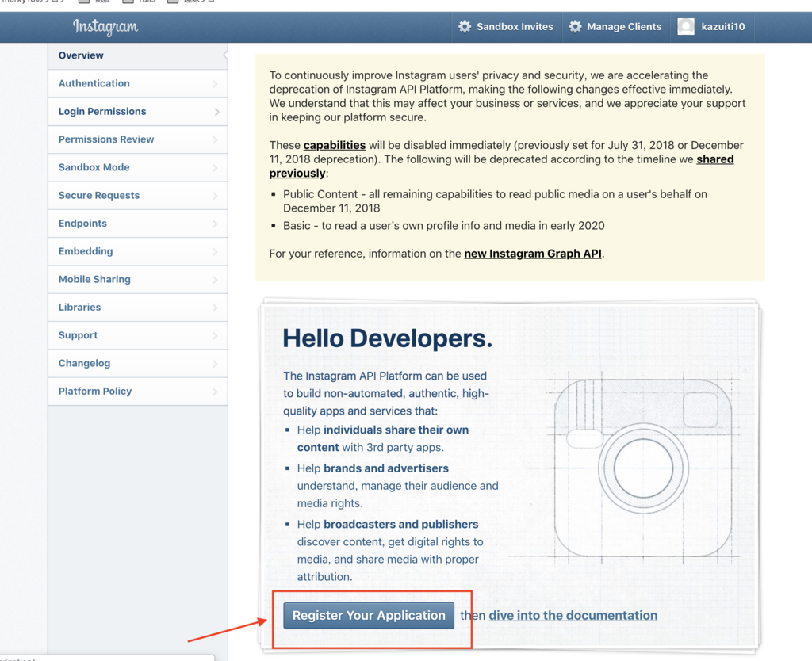This screenshot has width=812, height=661.
Task: Go to Permissions Review
Action: click(138, 139)
